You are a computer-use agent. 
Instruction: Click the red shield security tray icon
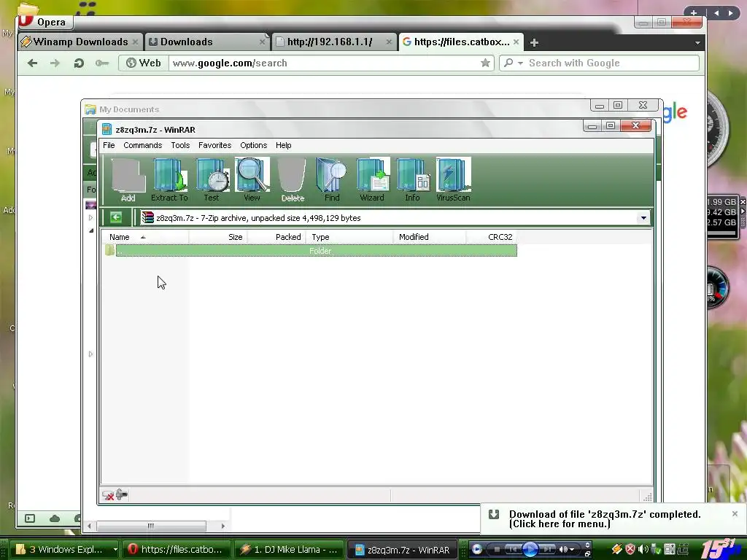point(630,549)
